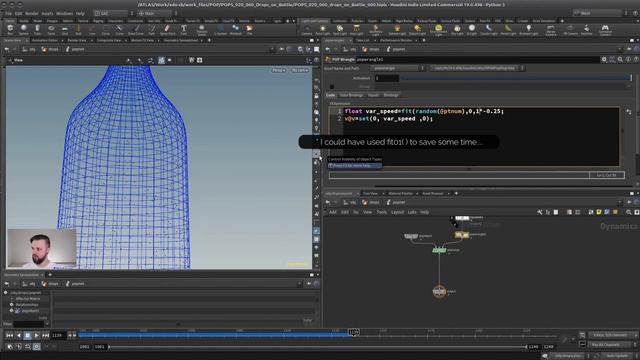Viewport: 640px width, 360px height.
Task: Select the popwrangle node in network
Action: 462,235
